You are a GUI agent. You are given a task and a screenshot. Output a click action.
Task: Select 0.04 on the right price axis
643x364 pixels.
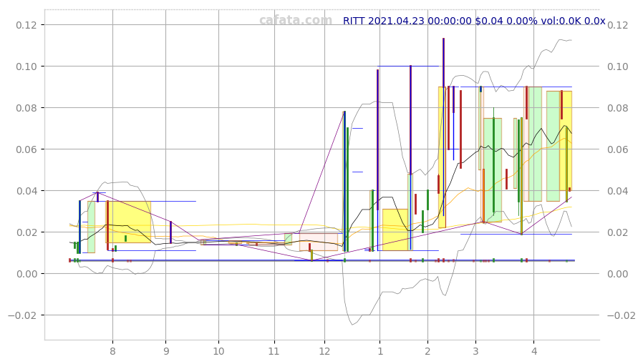pyautogui.click(x=617, y=191)
